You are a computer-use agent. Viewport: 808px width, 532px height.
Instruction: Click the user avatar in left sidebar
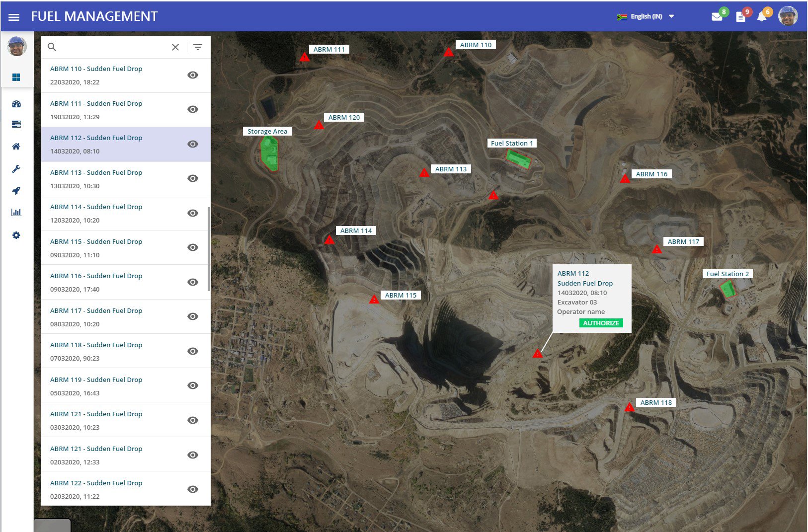point(17,46)
